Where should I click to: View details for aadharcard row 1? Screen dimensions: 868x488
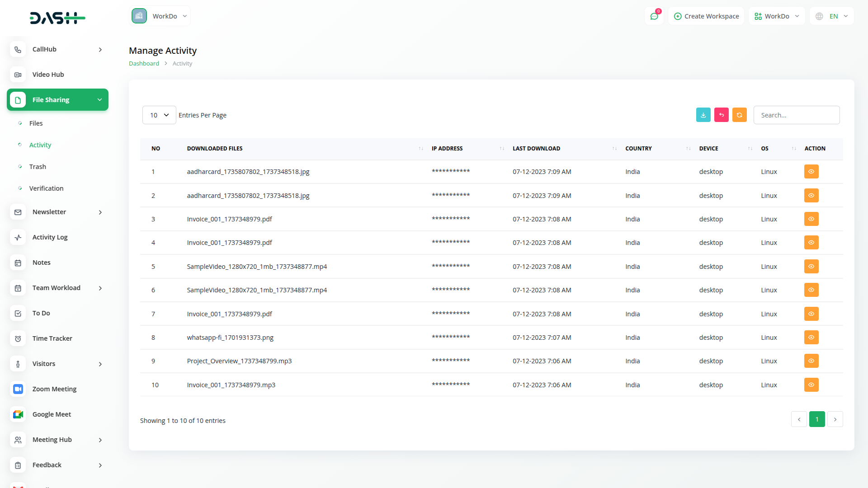tap(811, 172)
